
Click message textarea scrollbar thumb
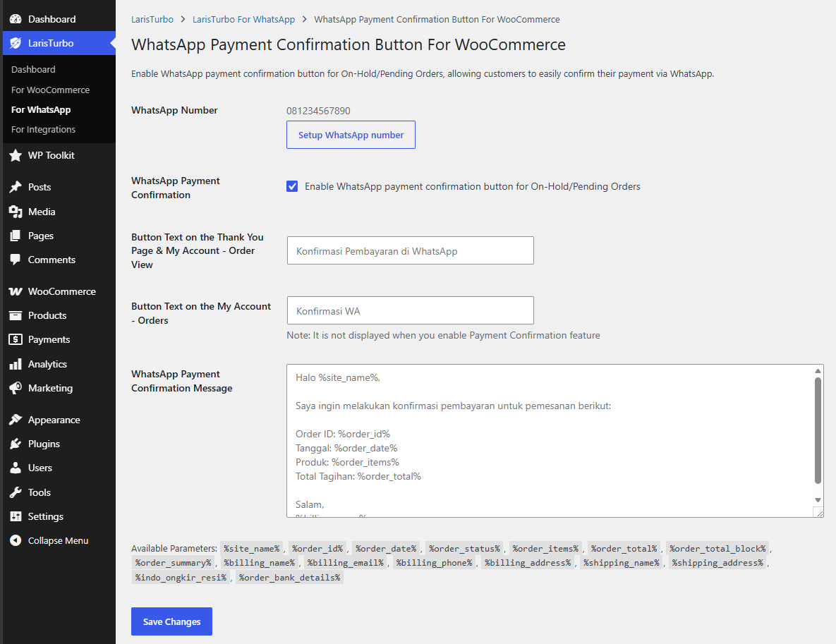[818, 431]
